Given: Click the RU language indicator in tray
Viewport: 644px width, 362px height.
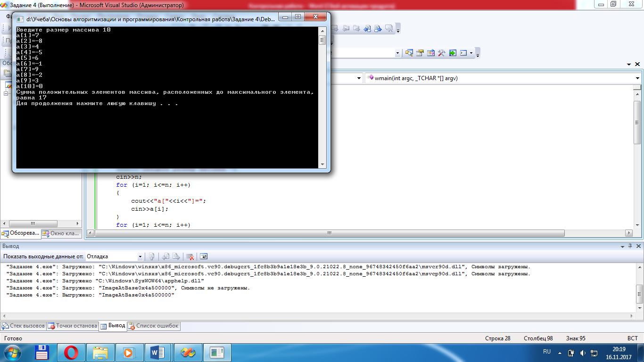Looking at the screenshot, I should tap(547, 352).
